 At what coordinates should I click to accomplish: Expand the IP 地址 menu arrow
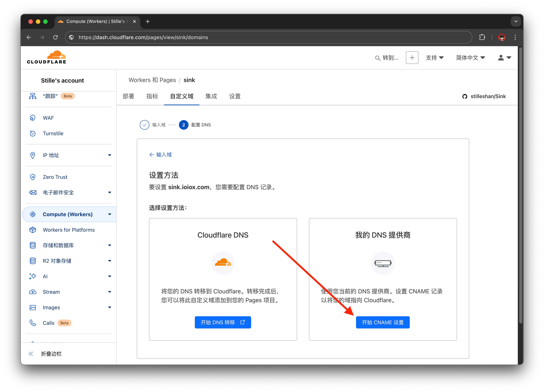tap(110, 155)
